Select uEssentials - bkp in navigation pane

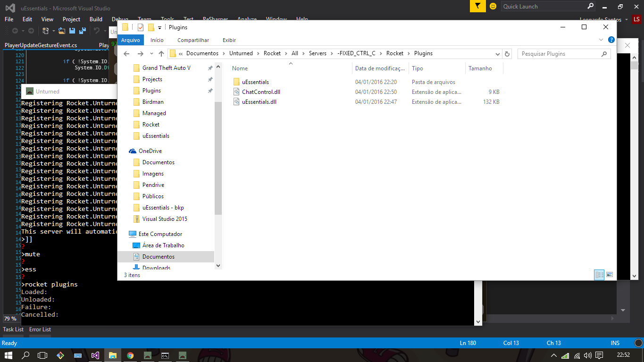coord(163,208)
